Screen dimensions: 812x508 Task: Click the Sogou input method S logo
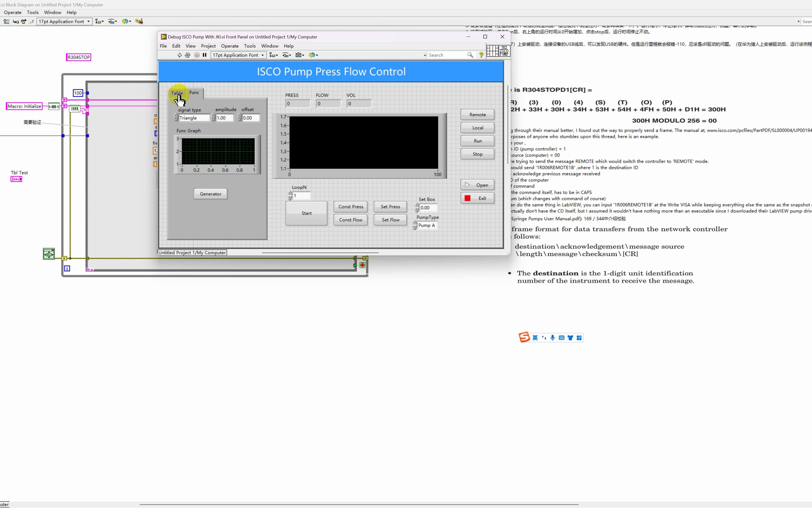click(x=524, y=337)
